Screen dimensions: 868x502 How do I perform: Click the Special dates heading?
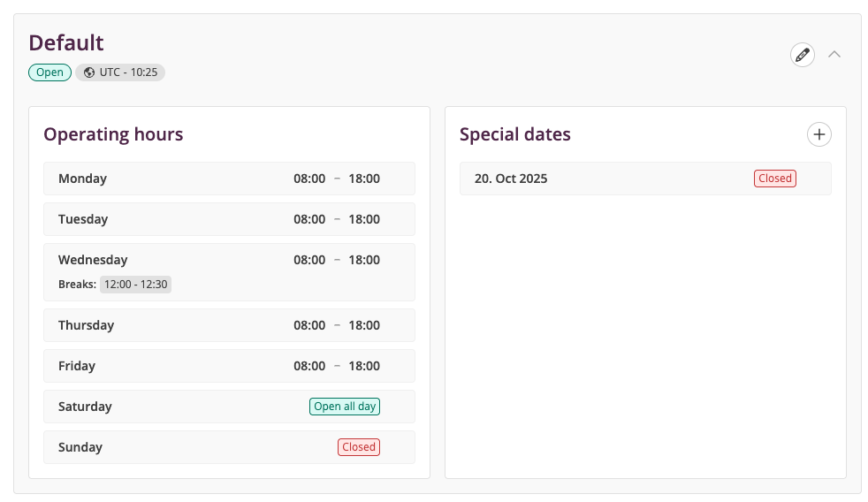[514, 134]
